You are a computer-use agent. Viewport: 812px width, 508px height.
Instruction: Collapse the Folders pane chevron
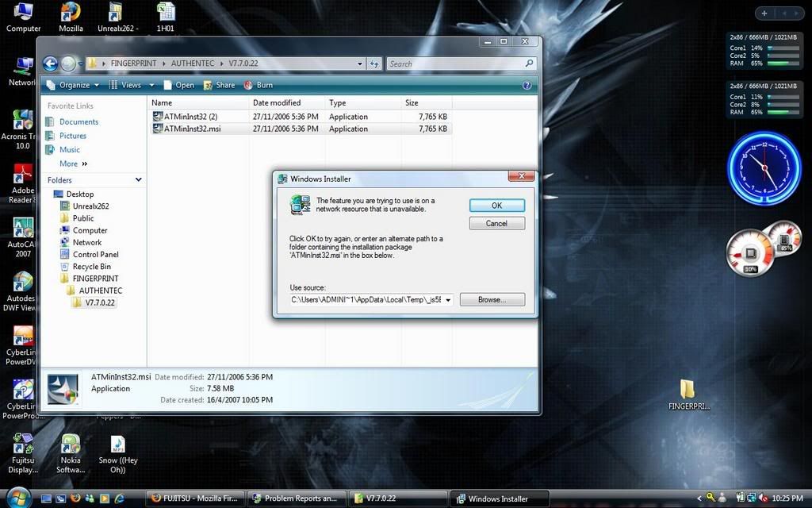pos(138,180)
